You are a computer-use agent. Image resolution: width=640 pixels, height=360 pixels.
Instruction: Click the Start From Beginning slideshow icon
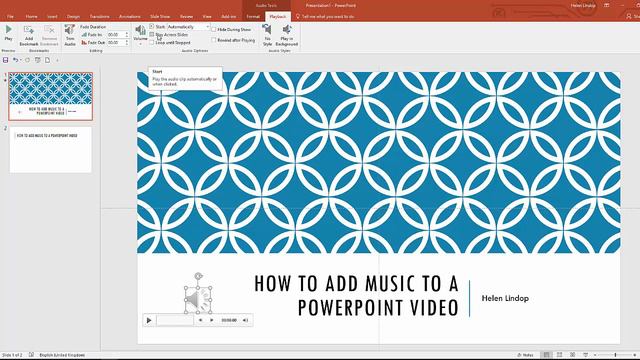38,60
